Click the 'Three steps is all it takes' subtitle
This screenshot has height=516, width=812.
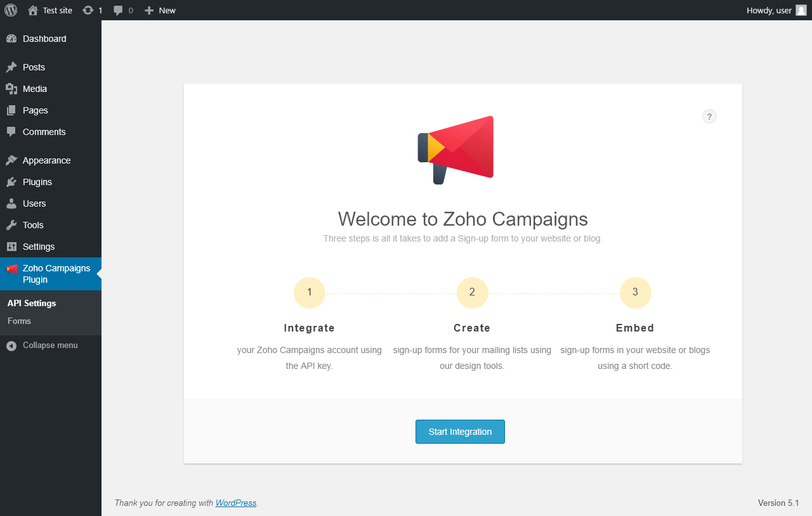(463, 239)
